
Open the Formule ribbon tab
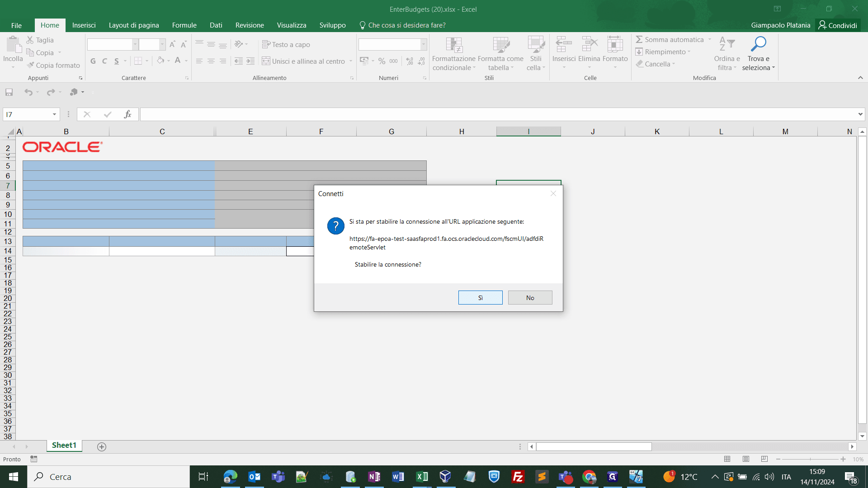[x=184, y=25]
